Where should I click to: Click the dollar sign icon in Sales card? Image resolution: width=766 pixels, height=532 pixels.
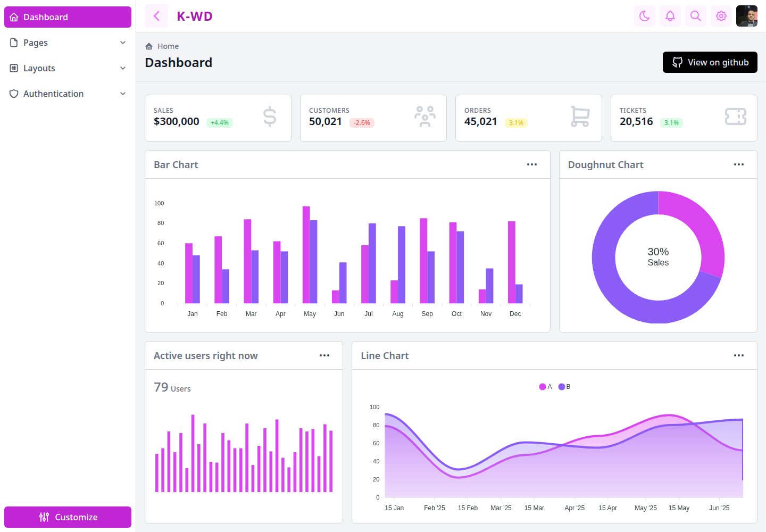pyautogui.click(x=270, y=117)
